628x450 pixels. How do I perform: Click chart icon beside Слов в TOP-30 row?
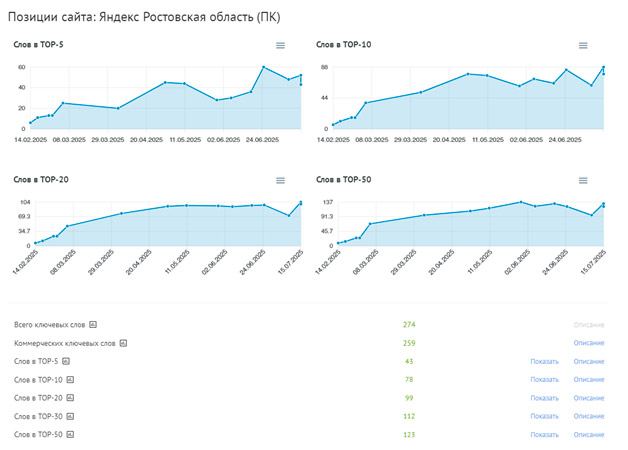pos(70,416)
